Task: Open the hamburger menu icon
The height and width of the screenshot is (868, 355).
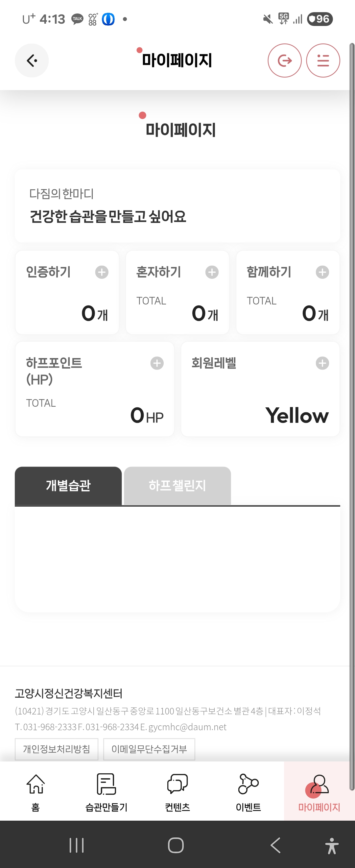Action: (x=323, y=60)
